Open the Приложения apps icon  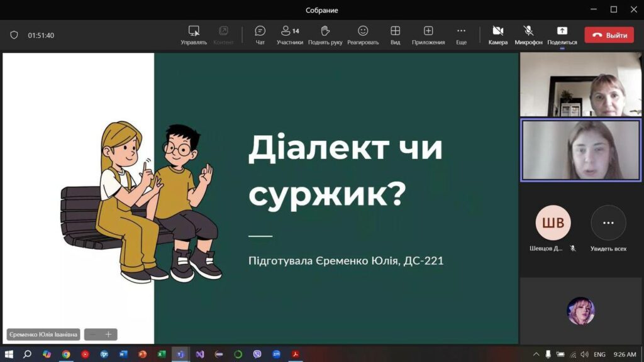pos(428,35)
